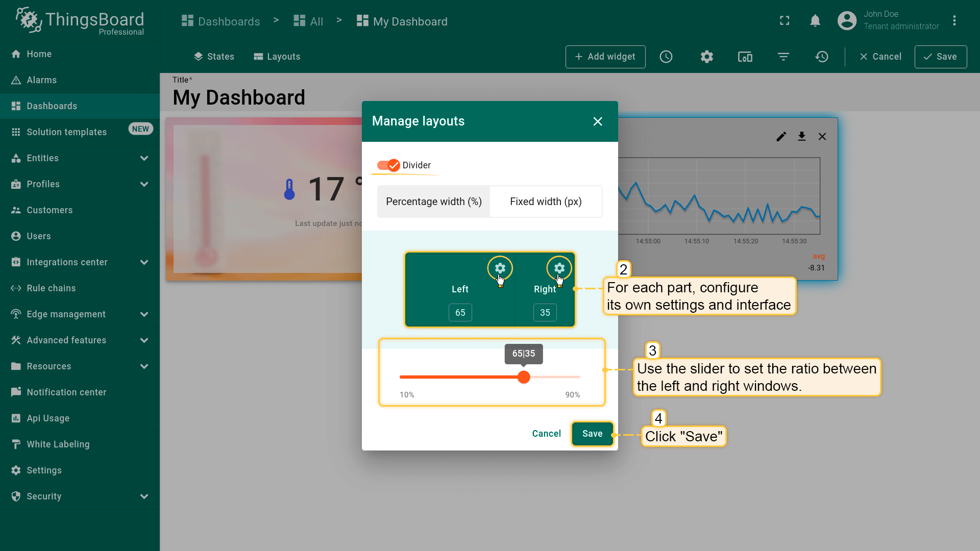Open Solution templates in sidebar
Screen dimensions: 980x551
tap(80, 132)
